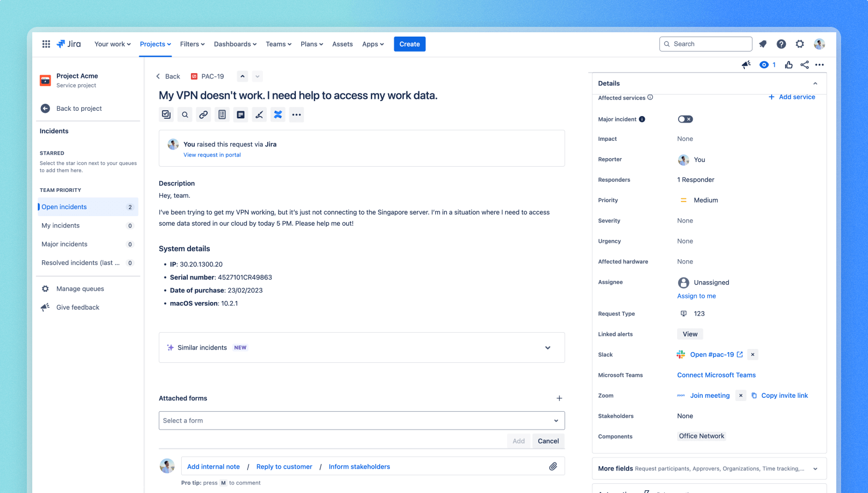Viewport: 868px width, 493px height.
Task: Open the Projects menu in the navbar
Action: 155,44
